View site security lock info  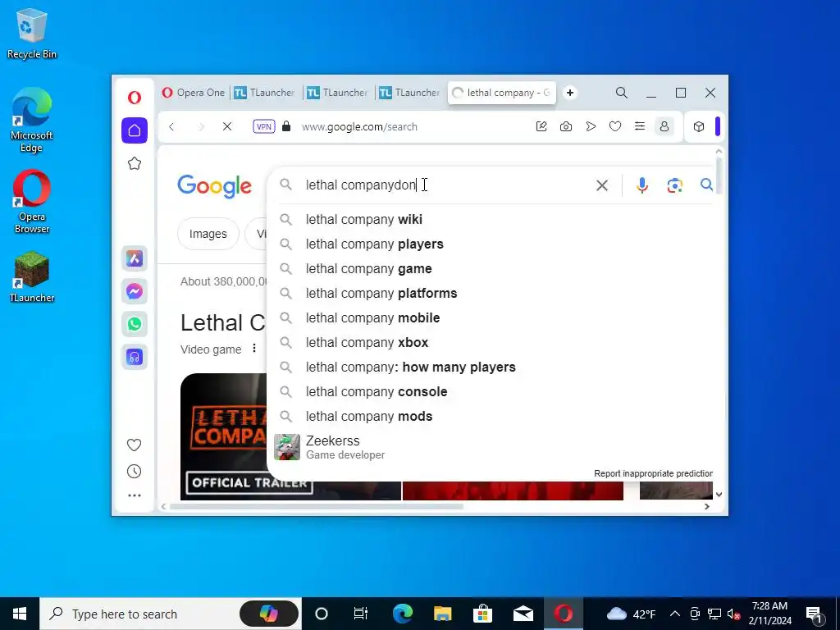click(286, 126)
